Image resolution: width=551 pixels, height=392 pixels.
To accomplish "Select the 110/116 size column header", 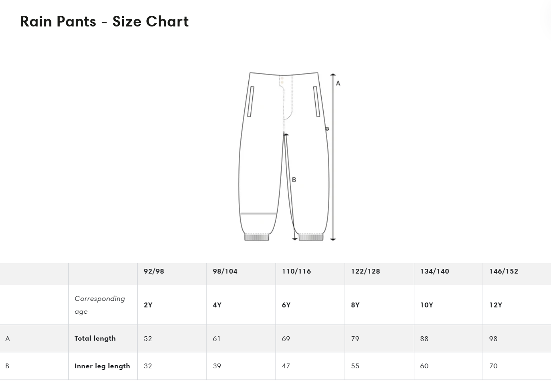I will (x=296, y=271).
